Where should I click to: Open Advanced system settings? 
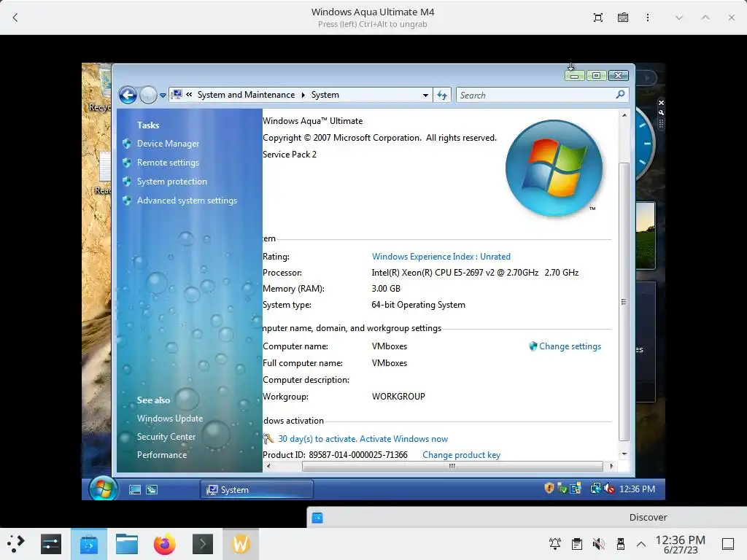coord(187,201)
